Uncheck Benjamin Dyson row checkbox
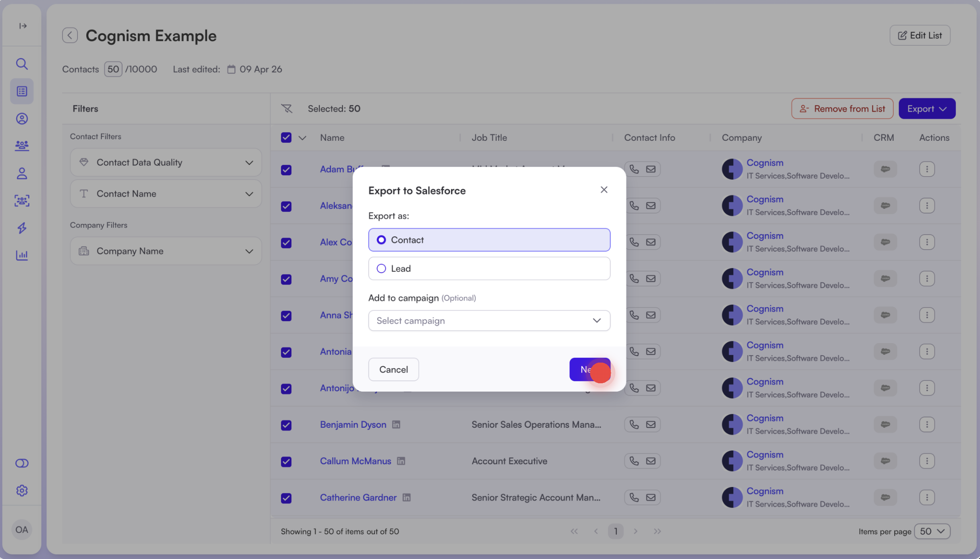The image size is (980, 559). pos(286,425)
